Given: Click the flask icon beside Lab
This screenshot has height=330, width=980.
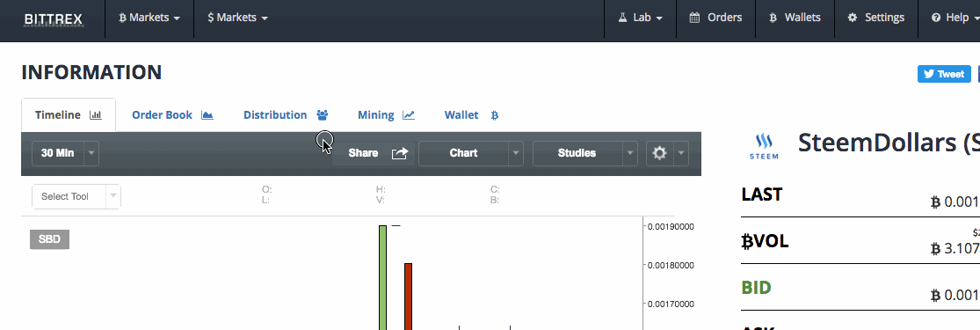Looking at the screenshot, I should click(x=622, y=18).
